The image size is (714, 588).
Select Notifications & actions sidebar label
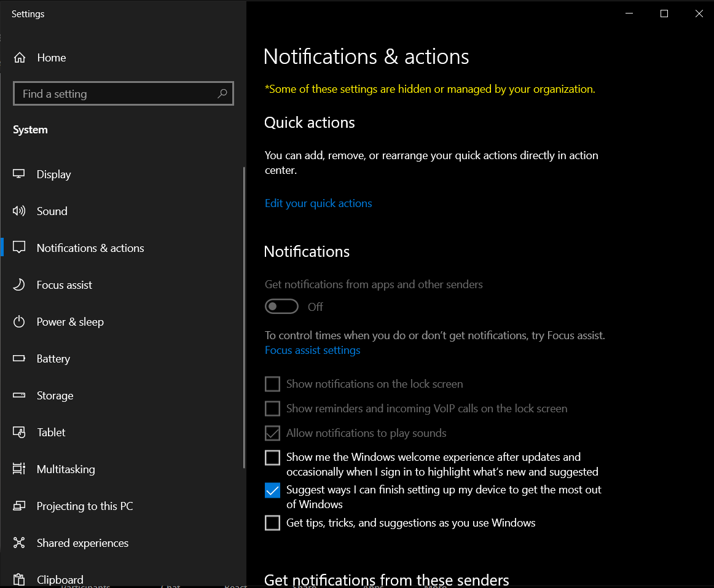pos(90,248)
